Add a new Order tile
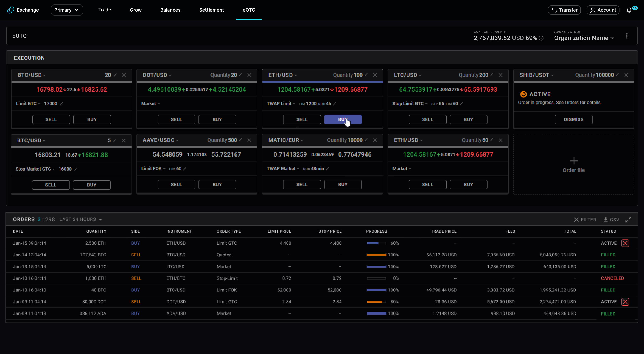Viewport: 644px width, 354px height. click(x=574, y=164)
